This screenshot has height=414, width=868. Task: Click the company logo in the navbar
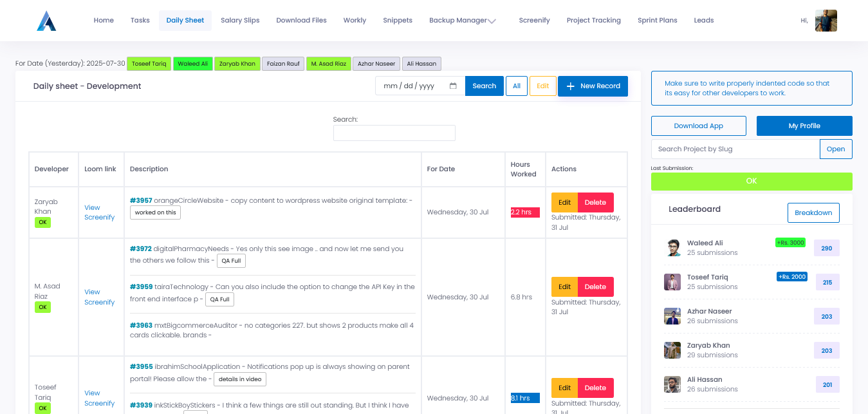tap(46, 20)
